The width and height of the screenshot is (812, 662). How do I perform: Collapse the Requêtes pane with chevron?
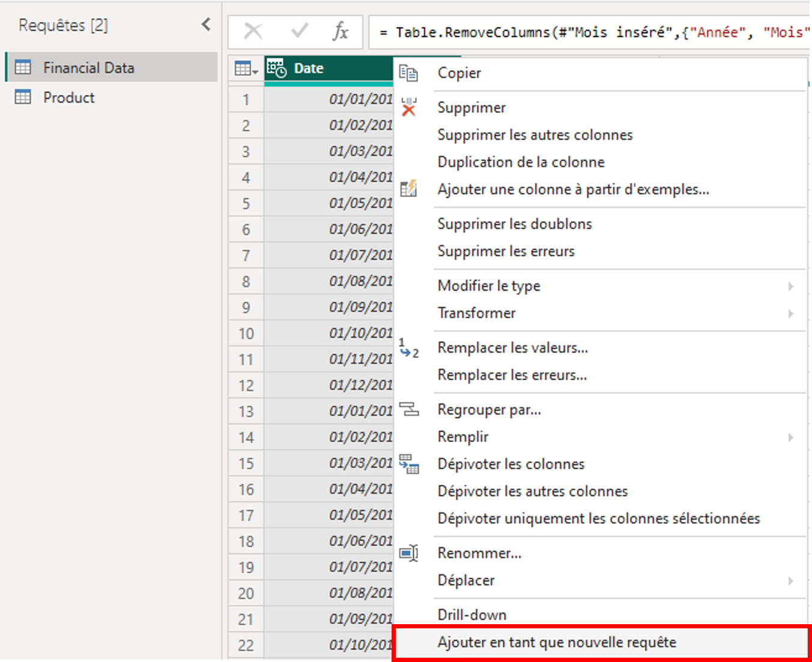coord(206,25)
